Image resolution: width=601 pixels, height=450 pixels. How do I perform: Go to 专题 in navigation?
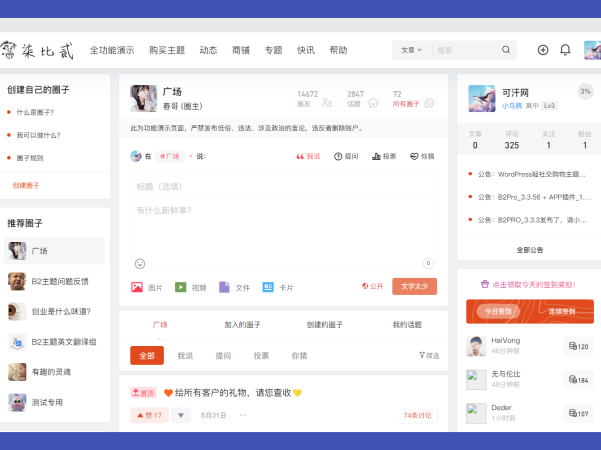click(x=273, y=50)
